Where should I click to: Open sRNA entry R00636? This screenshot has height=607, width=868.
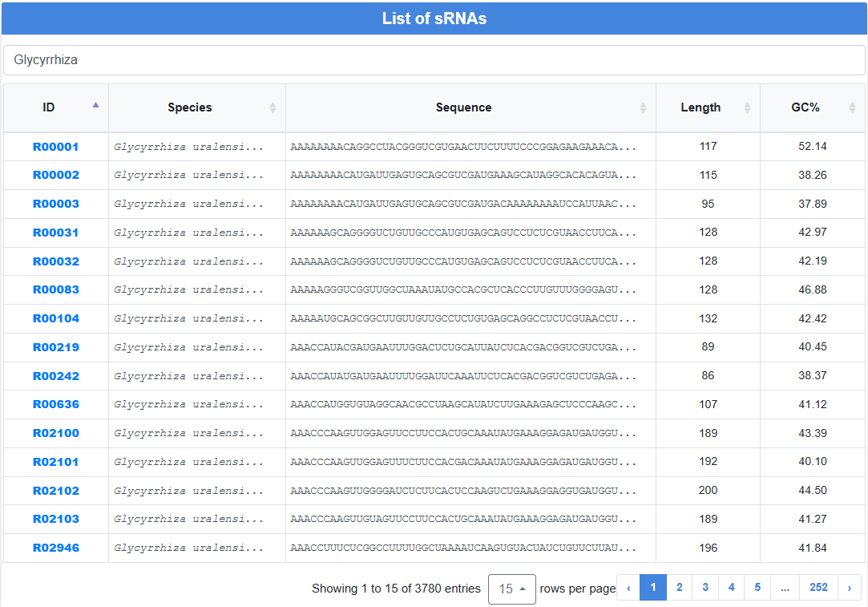(56, 404)
